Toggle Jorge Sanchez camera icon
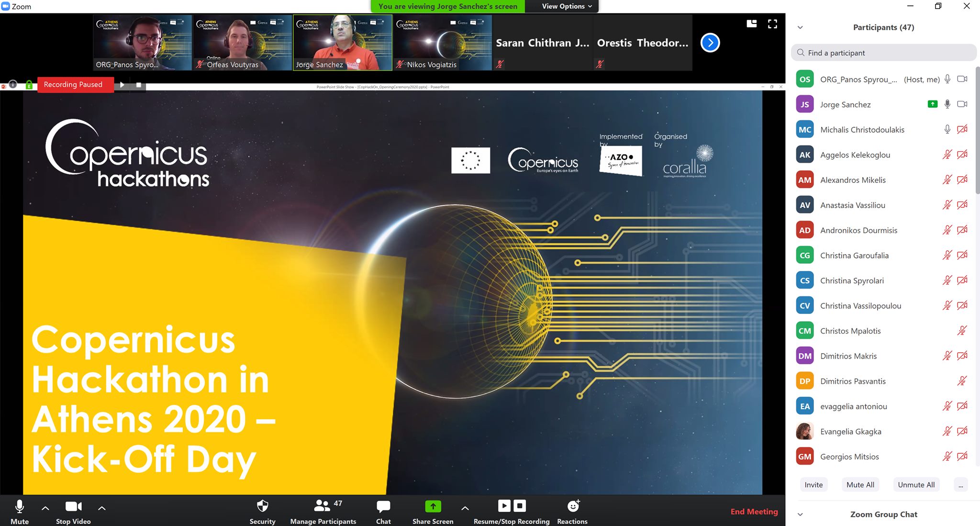Screen dimensions: 980x526 tap(962, 104)
